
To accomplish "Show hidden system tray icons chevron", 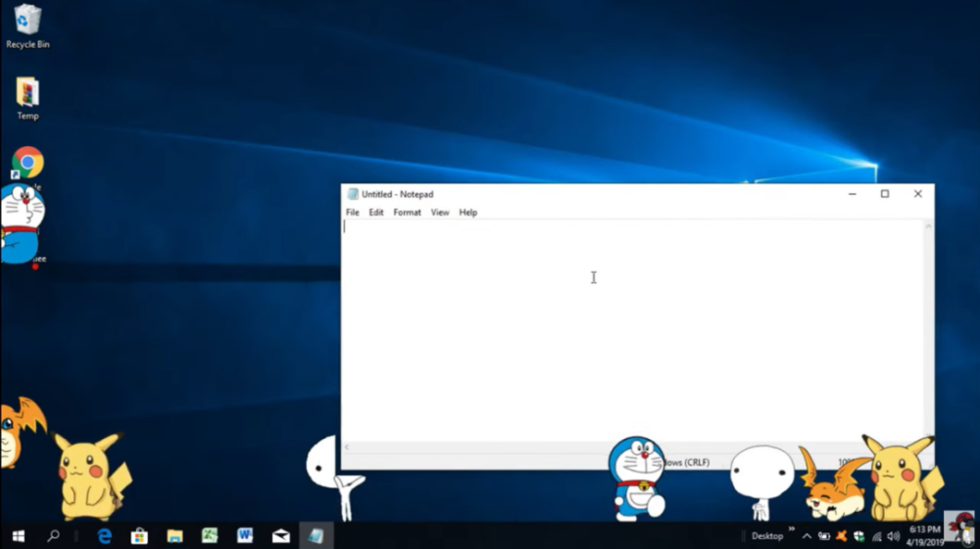I will click(807, 536).
